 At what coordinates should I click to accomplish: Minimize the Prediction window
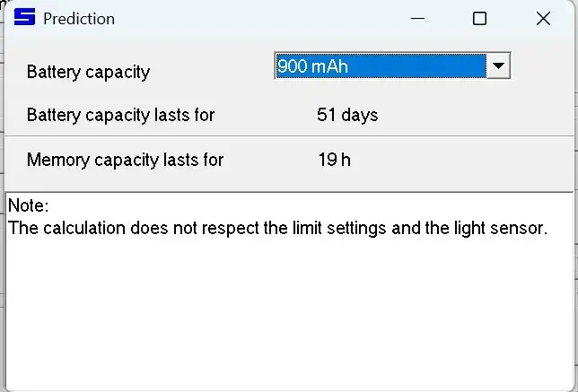click(x=418, y=18)
